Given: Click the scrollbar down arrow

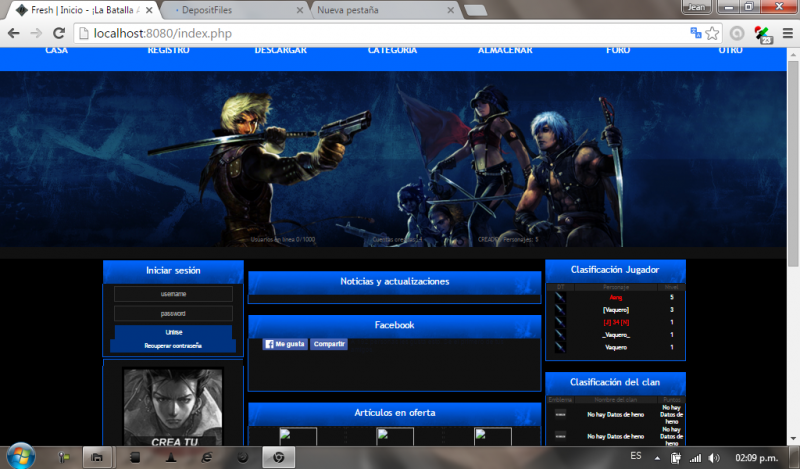Looking at the screenshot, I should click(793, 439).
